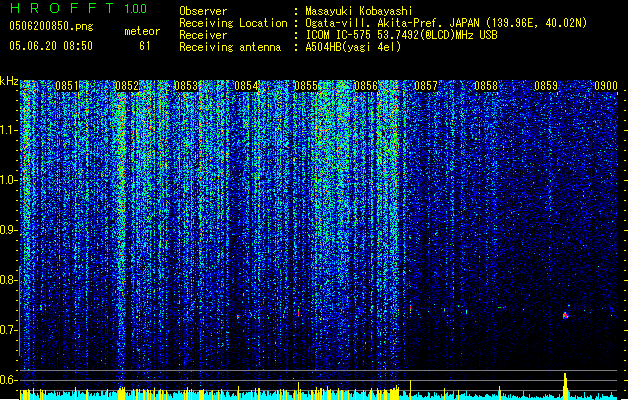Click the 0859 time marker
Viewport: 629px width, 400px height.
point(546,86)
